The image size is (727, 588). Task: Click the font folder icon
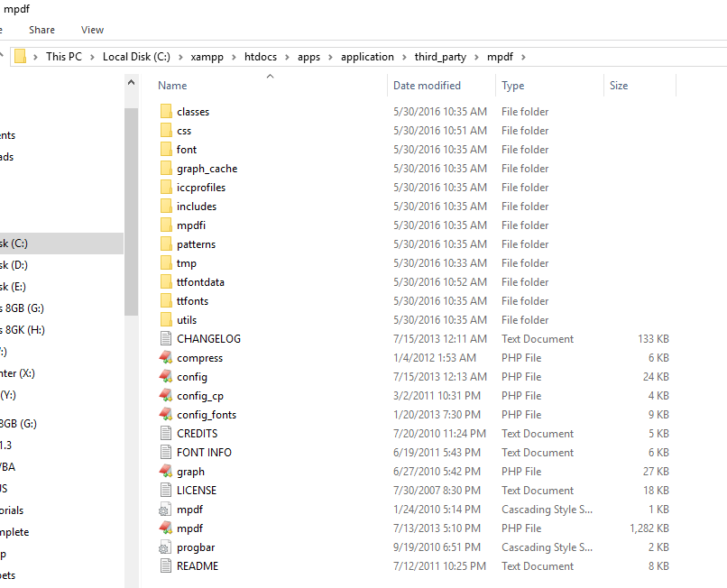(x=166, y=150)
